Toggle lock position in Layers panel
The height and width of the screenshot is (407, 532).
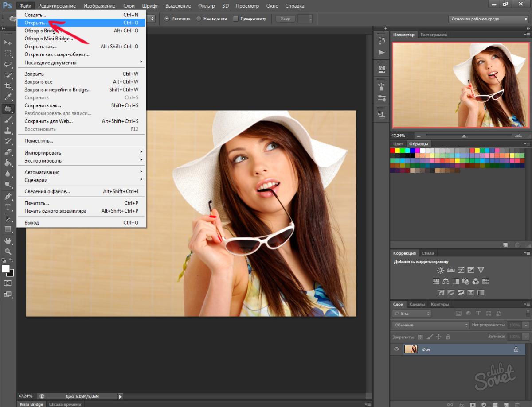pos(439,337)
